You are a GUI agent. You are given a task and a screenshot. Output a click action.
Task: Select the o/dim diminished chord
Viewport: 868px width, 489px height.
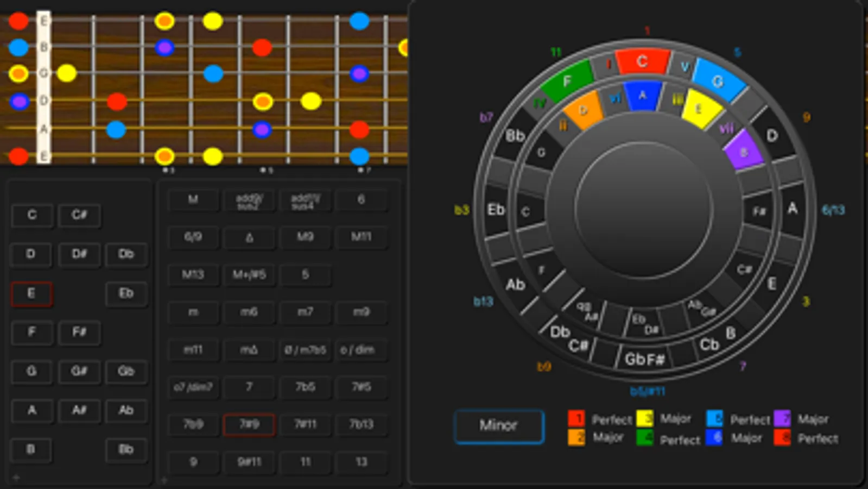(x=361, y=350)
